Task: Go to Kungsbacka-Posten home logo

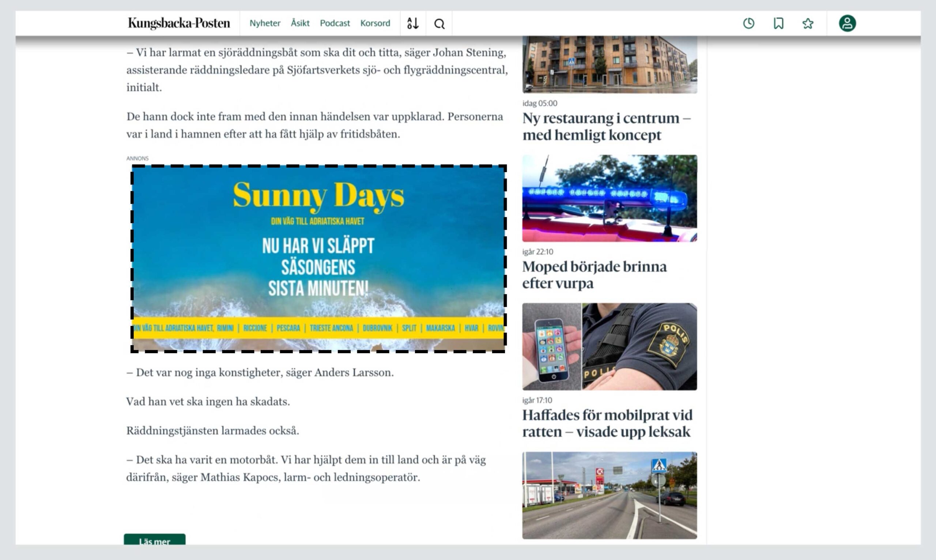Action: (x=178, y=23)
